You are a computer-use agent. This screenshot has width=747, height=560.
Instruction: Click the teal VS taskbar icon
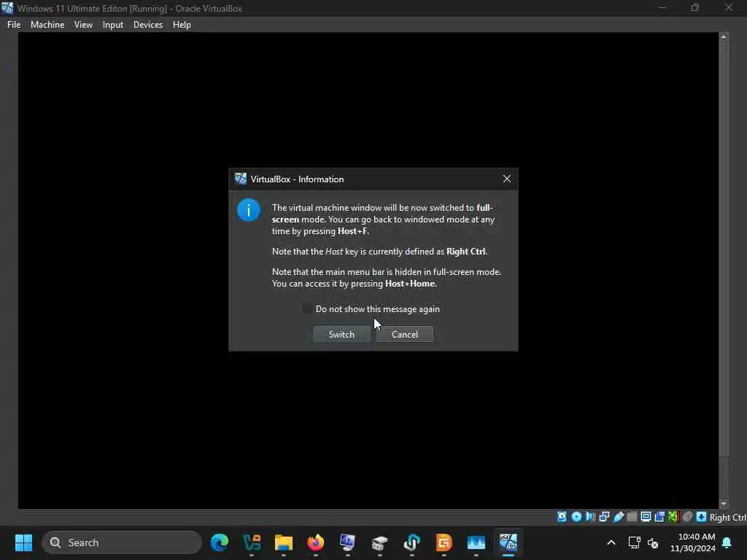[x=252, y=542]
